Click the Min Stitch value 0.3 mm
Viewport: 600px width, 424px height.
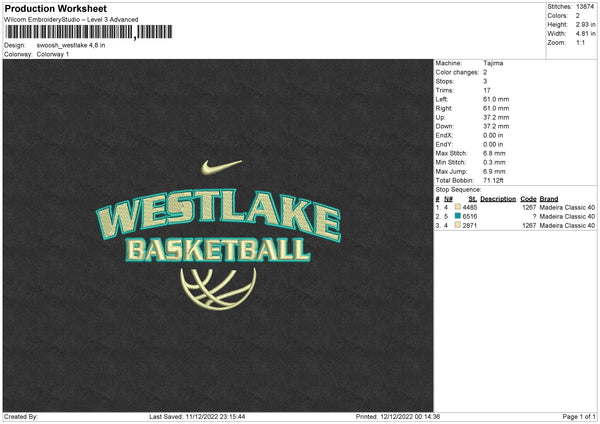click(494, 162)
